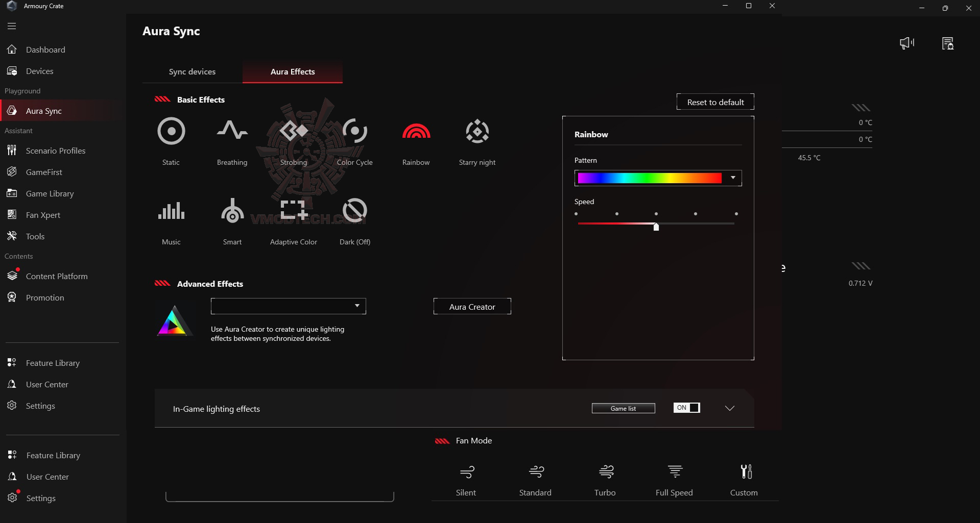The image size is (980, 523).
Task: Click the Reset to default button
Action: (715, 102)
